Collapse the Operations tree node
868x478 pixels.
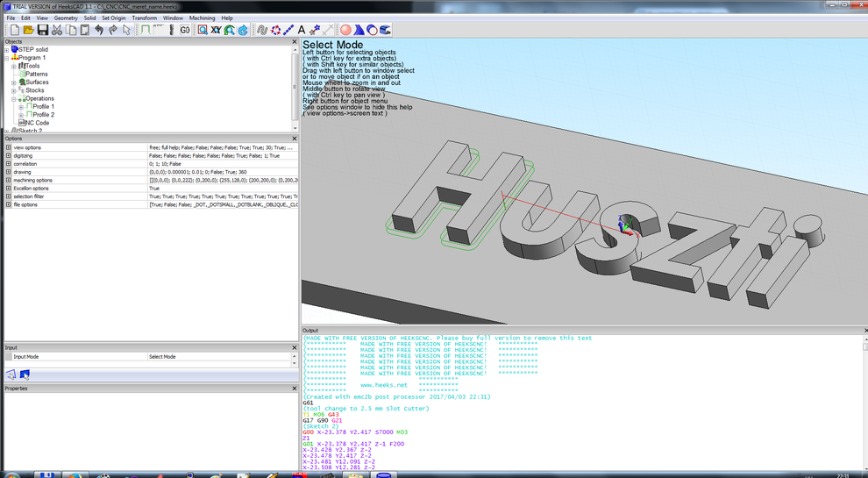coord(14,98)
